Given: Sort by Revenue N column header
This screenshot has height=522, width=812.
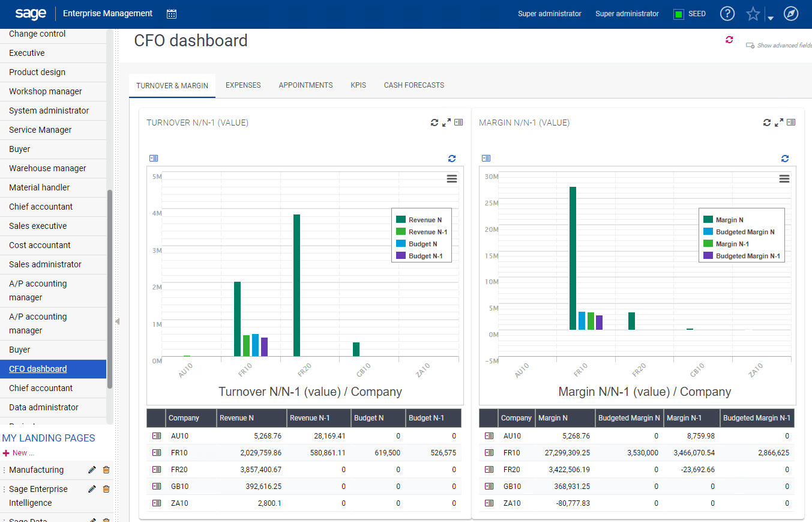Looking at the screenshot, I should click(252, 418).
